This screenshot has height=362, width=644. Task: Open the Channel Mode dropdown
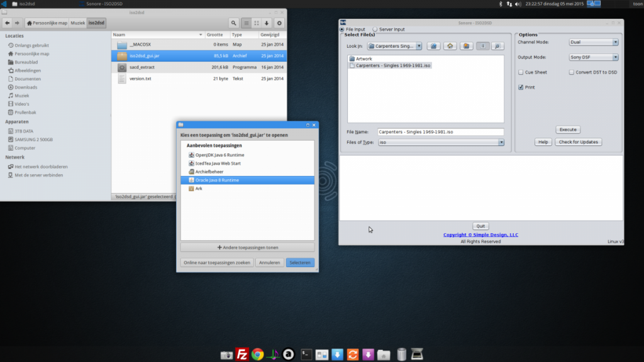tap(593, 42)
